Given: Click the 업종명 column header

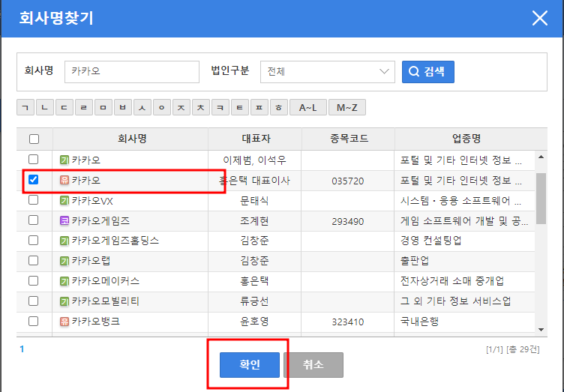Looking at the screenshot, I should pos(466,139).
